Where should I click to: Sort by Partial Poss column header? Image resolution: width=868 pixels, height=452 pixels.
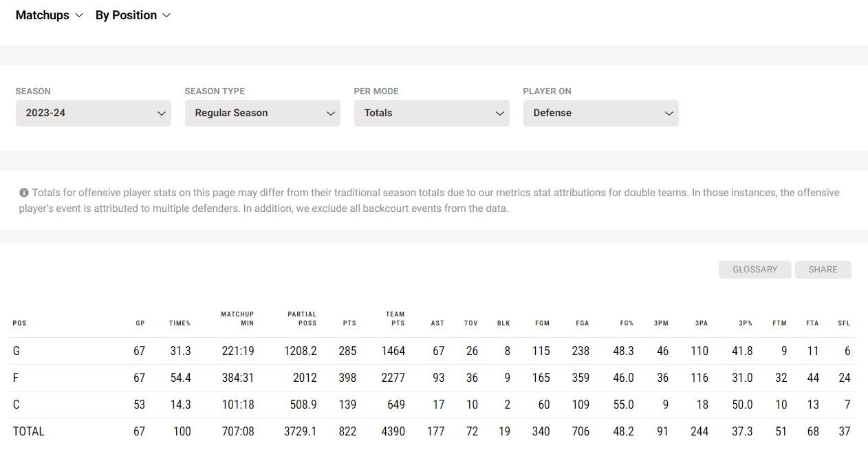click(x=302, y=319)
